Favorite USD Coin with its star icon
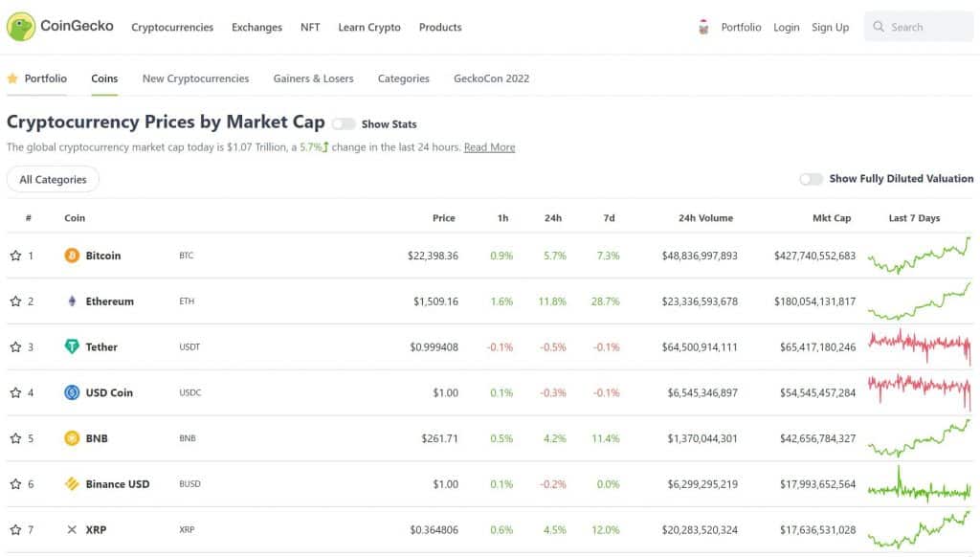980x557 pixels. pos(15,392)
